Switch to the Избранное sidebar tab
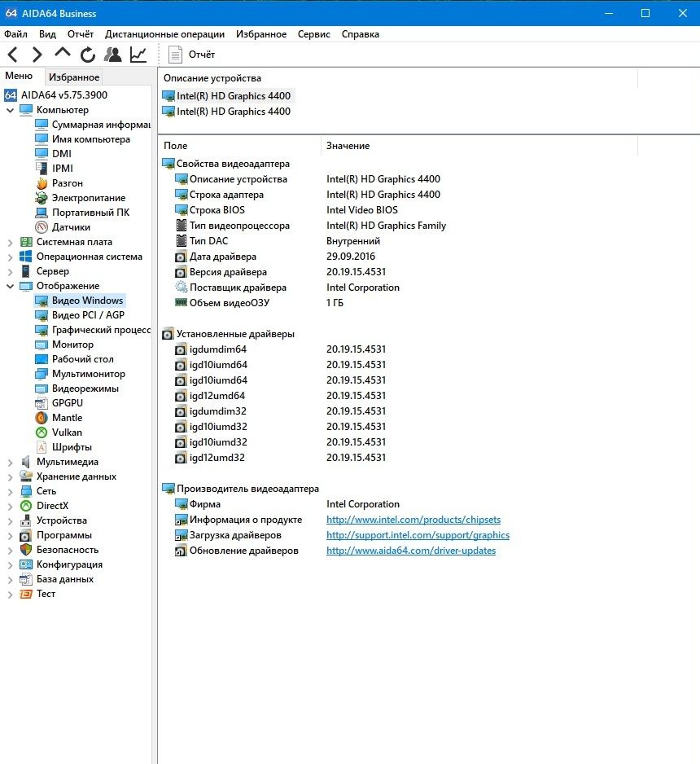 pos(74,77)
